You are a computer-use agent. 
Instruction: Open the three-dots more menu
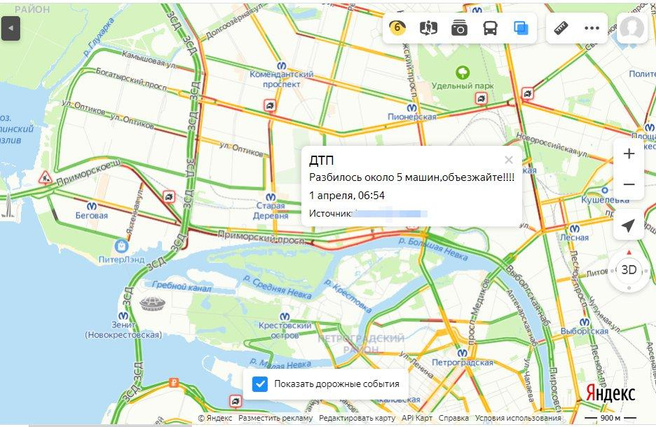592,28
